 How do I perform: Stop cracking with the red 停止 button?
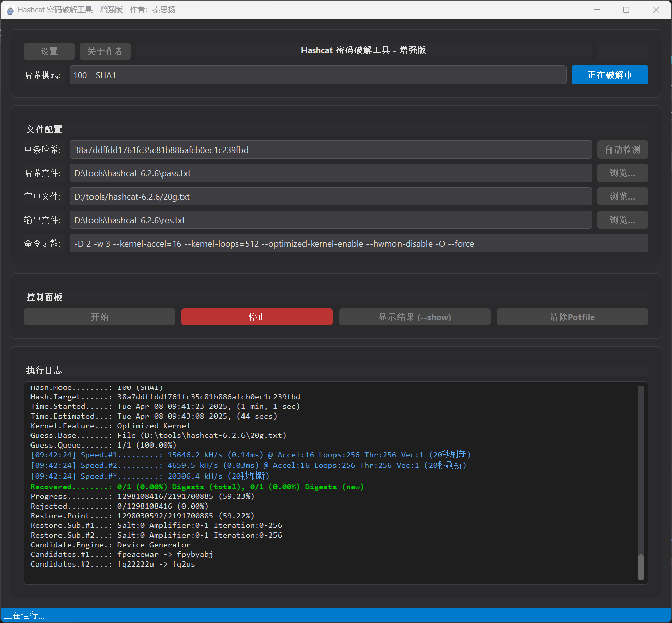(257, 317)
